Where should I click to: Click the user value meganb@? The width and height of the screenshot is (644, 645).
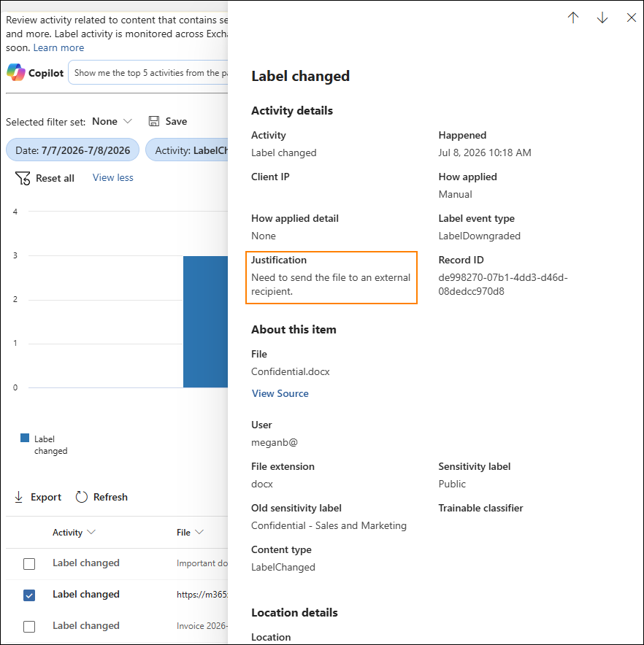275,442
